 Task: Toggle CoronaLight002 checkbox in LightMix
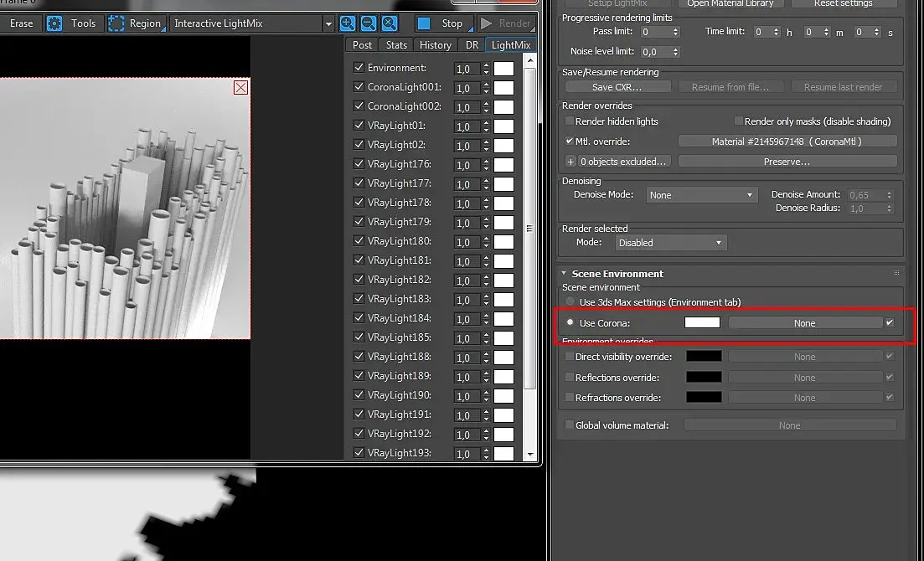pyautogui.click(x=359, y=106)
